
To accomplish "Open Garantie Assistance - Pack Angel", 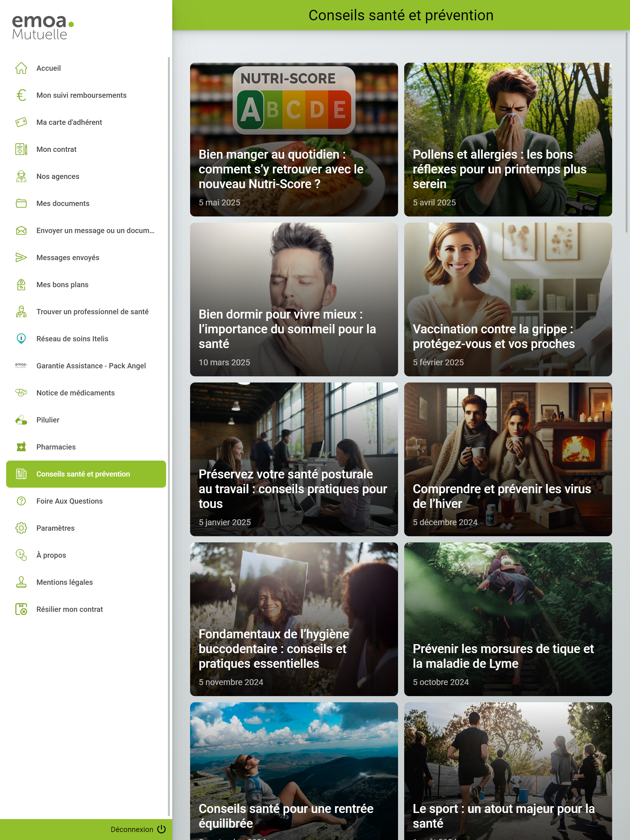I will point(86,366).
